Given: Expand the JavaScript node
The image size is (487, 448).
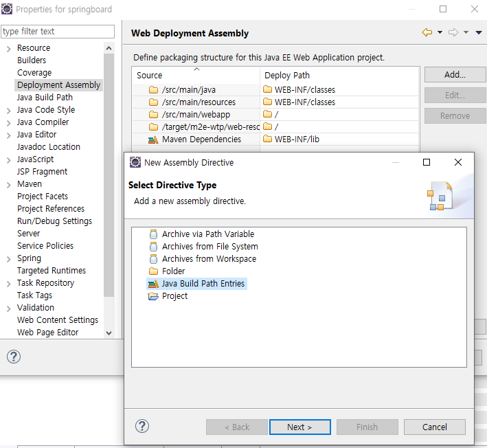Looking at the screenshot, I should [9, 160].
